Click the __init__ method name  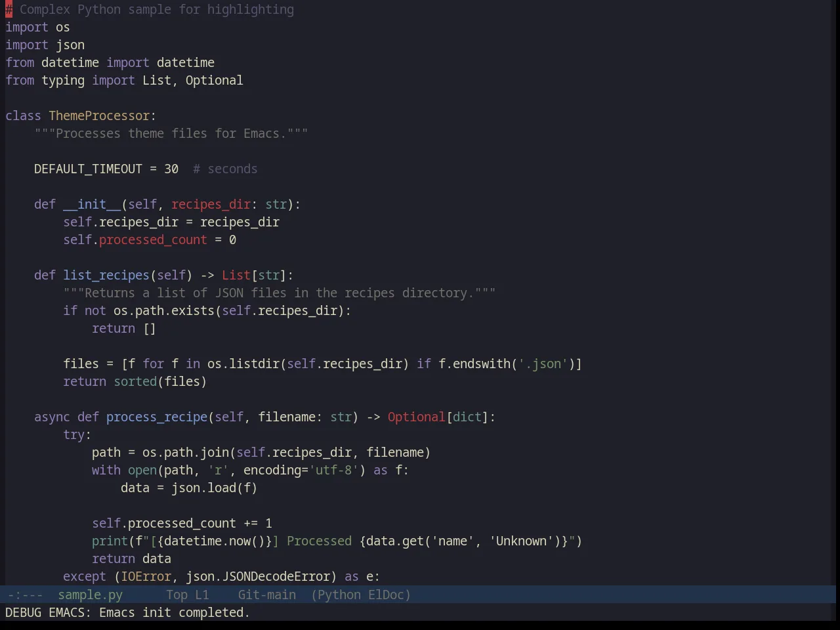(x=92, y=204)
